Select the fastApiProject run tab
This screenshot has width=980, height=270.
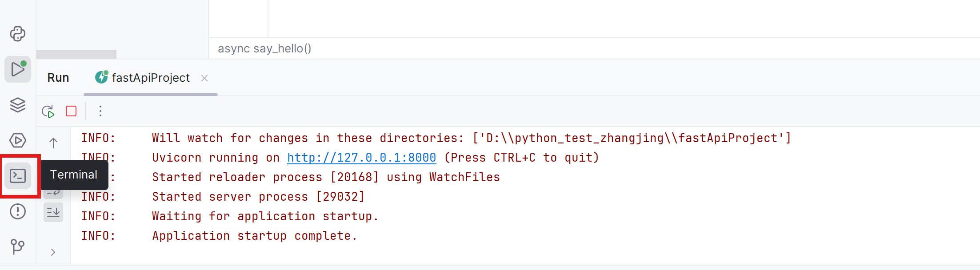point(143,78)
